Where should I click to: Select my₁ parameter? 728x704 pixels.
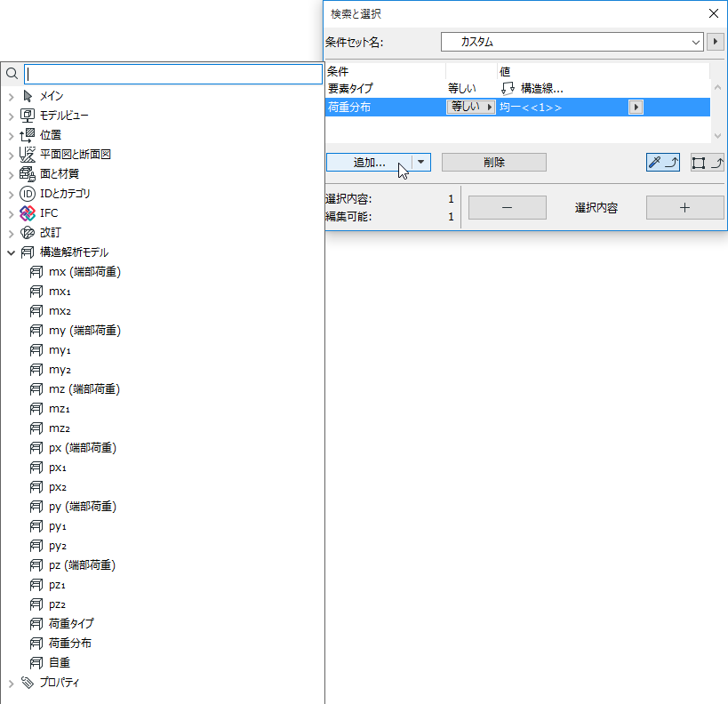coord(60,350)
